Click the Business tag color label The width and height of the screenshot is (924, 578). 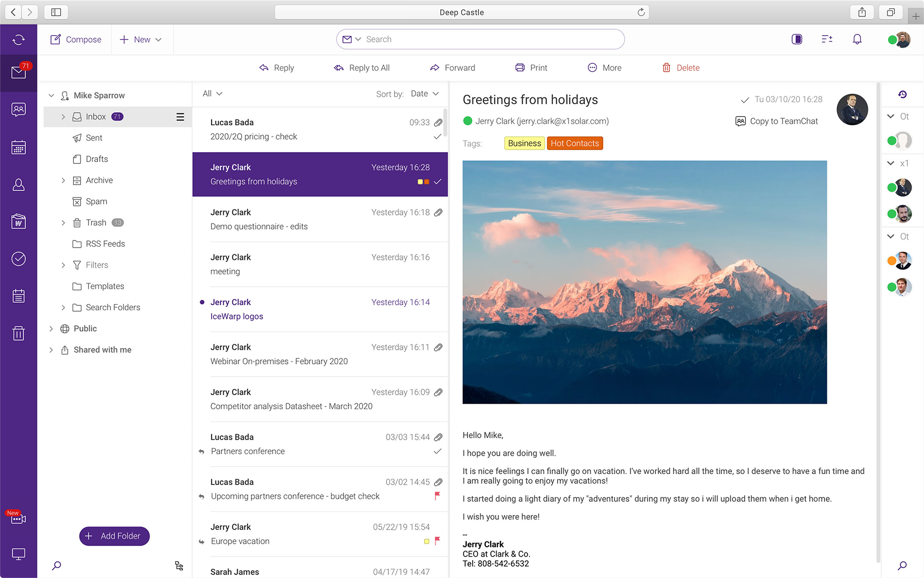pos(524,143)
